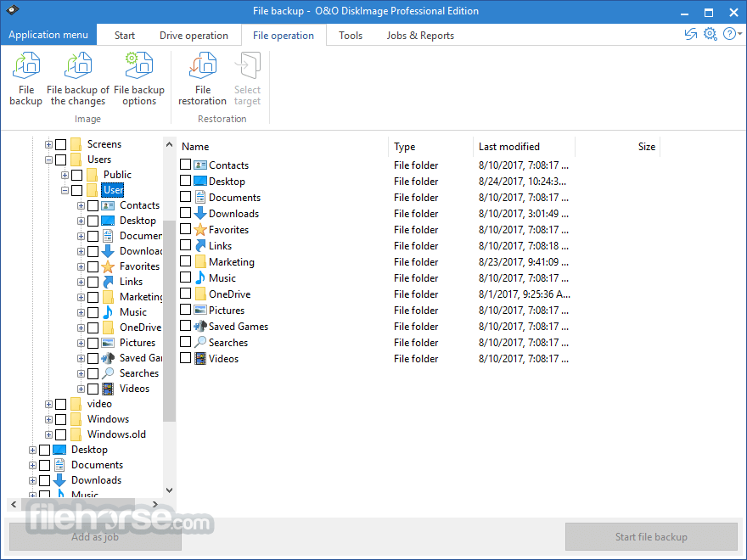Expand the Pictures tree node
Image resolution: width=747 pixels, height=560 pixels.
pos(81,344)
